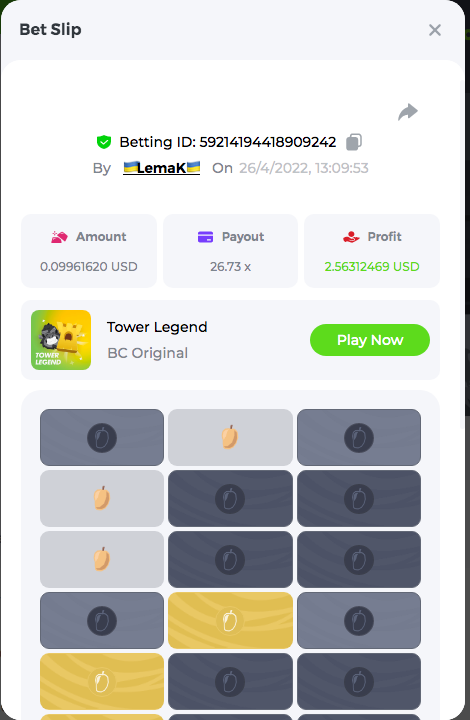This screenshot has height=720, width=470.
Task: Click the Betting ID number text
Action: coord(268,142)
